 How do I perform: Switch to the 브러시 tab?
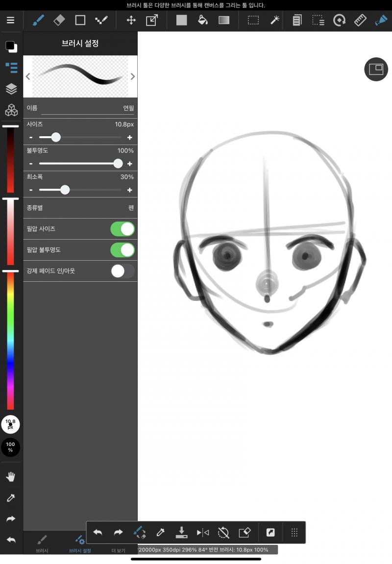(x=42, y=543)
